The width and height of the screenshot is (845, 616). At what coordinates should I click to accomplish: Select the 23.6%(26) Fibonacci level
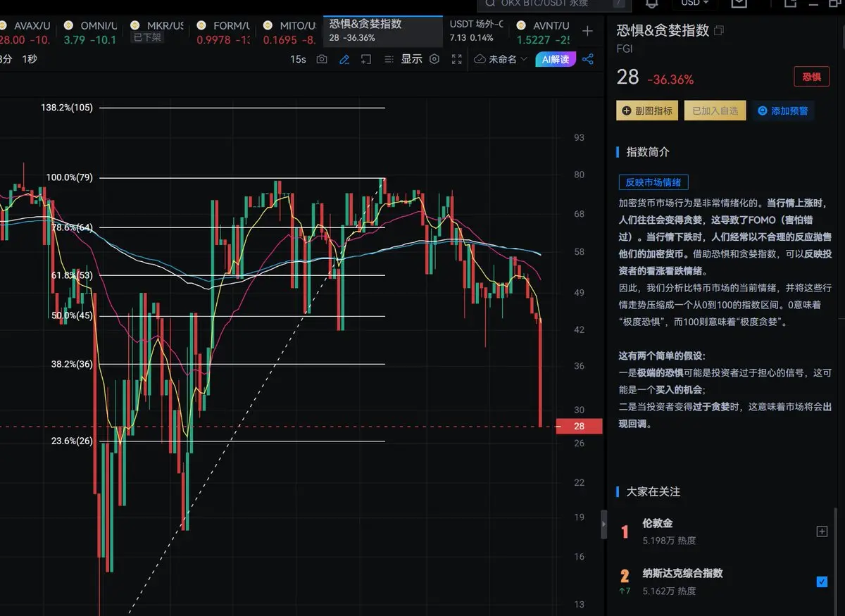click(x=72, y=441)
